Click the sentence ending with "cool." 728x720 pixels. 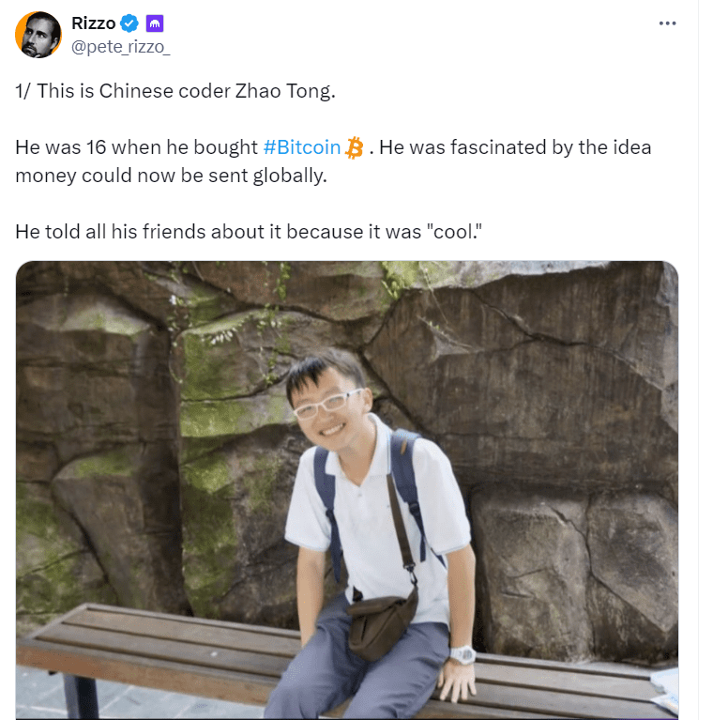point(249,232)
